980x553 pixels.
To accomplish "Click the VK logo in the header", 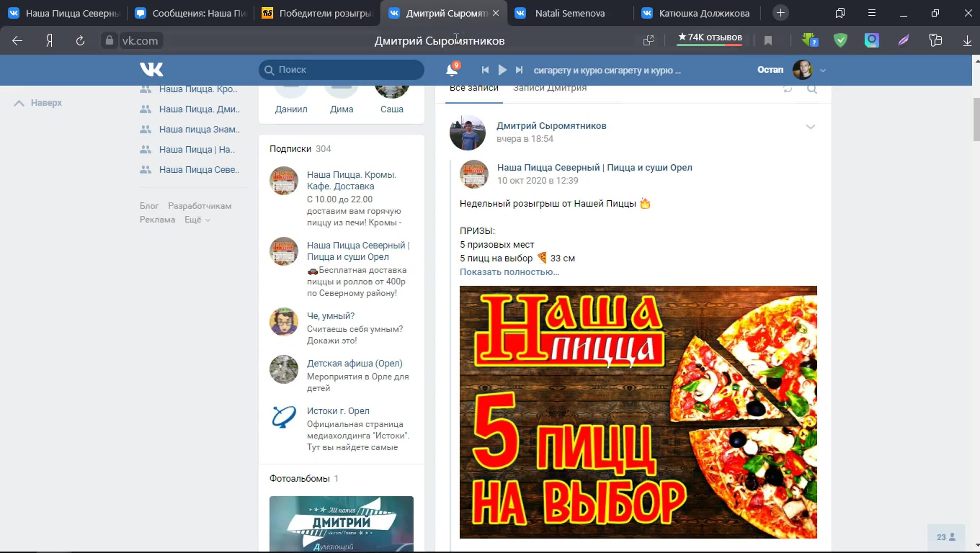I will click(x=151, y=70).
